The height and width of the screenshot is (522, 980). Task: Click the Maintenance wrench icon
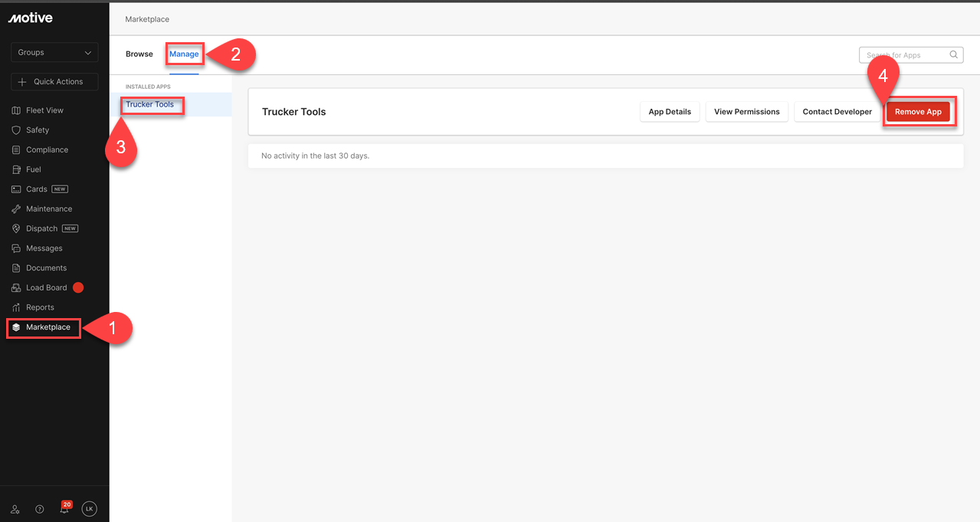click(x=16, y=209)
